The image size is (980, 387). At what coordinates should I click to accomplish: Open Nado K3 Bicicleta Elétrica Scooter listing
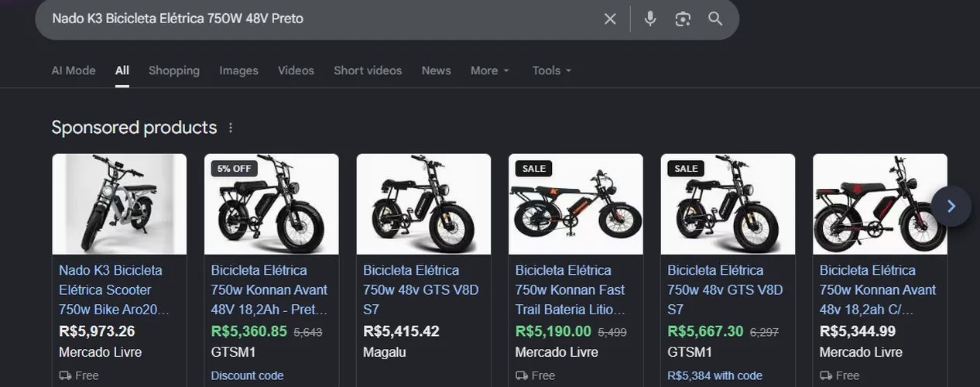pos(114,289)
